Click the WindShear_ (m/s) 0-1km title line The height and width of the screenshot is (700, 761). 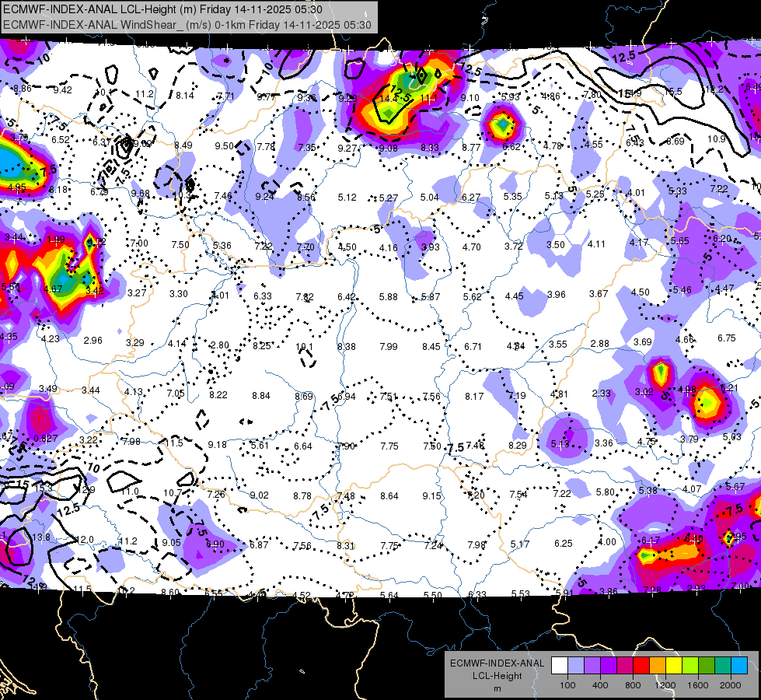coord(187,25)
